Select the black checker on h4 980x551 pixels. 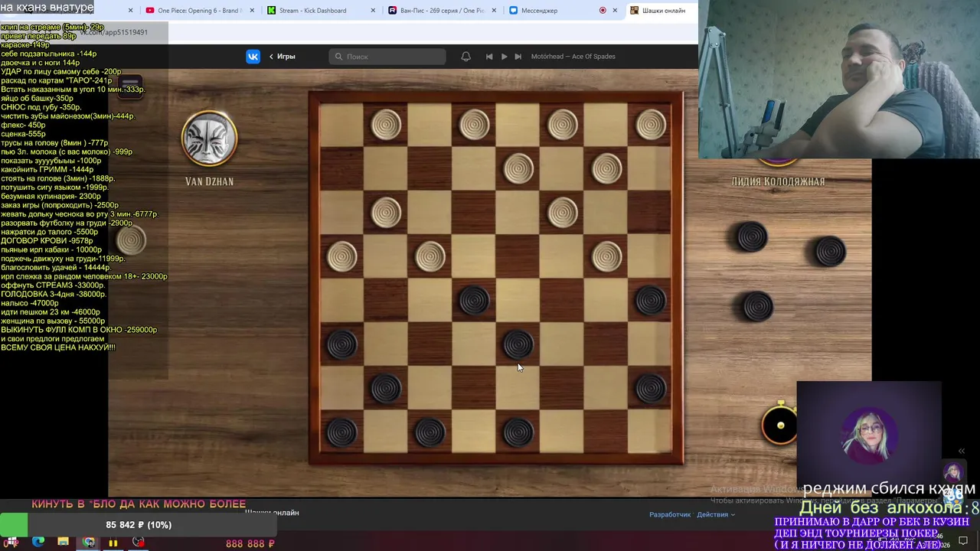click(x=651, y=301)
